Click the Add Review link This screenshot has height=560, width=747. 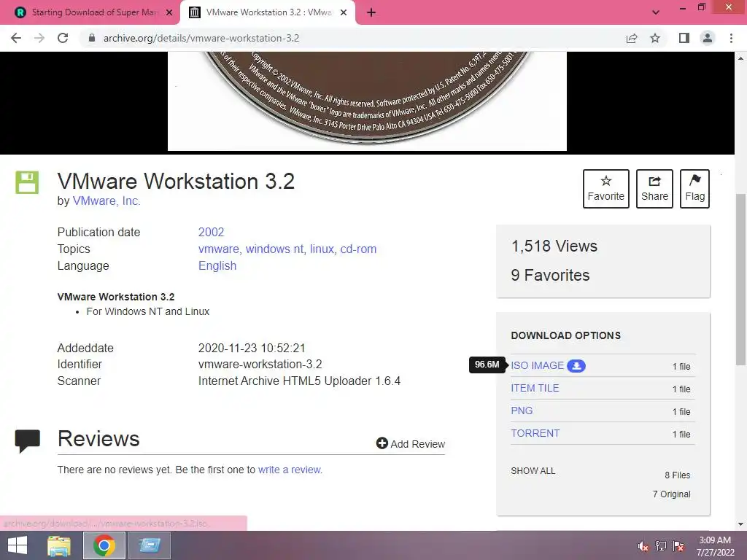point(417,444)
